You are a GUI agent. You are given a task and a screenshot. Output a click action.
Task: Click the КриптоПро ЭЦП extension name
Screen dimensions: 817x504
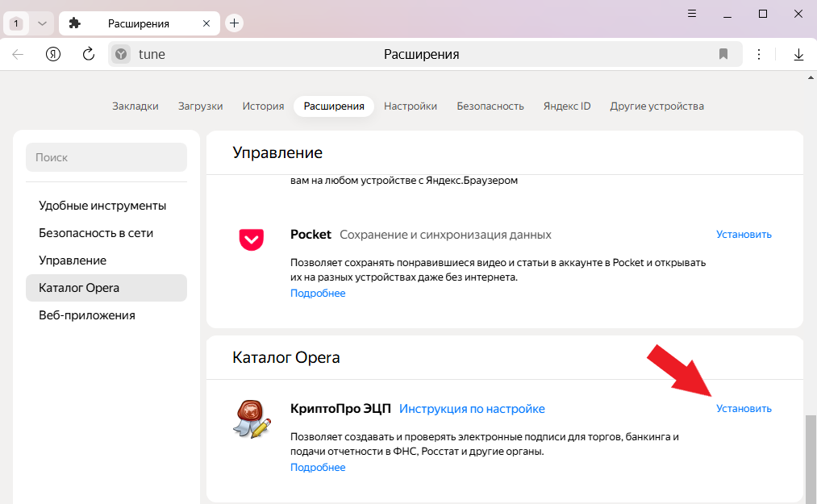pyautogui.click(x=340, y=409)
